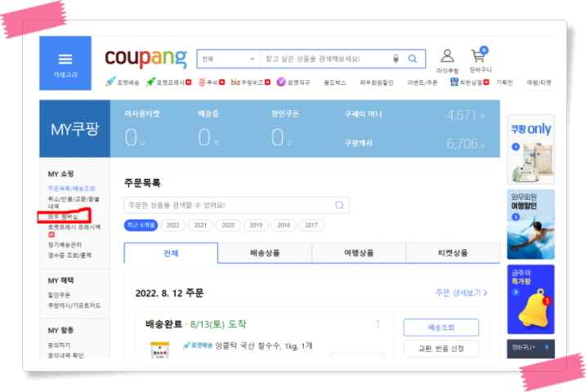Click the MY쿠팡 header tile
Screen dimensions: 586x392
[x=74, y=129]
